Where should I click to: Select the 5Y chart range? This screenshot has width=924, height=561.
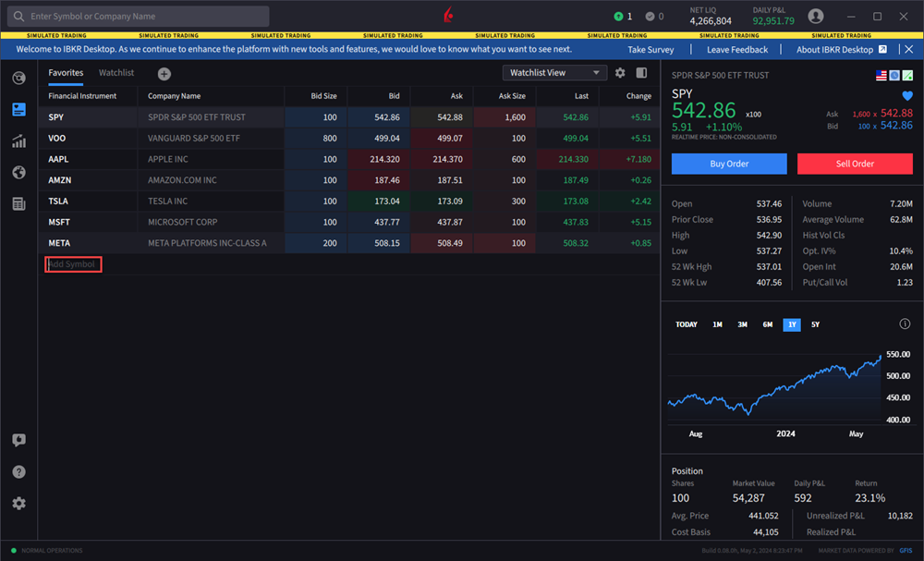pos(815,324)
